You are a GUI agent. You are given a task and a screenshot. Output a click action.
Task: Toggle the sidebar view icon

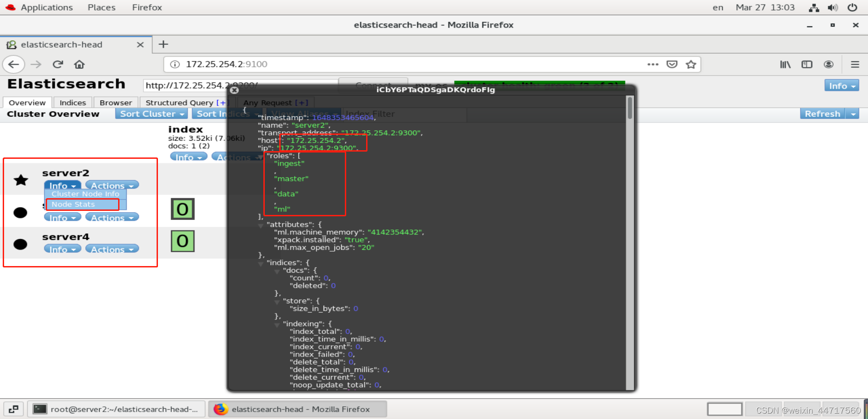point(807,64)
